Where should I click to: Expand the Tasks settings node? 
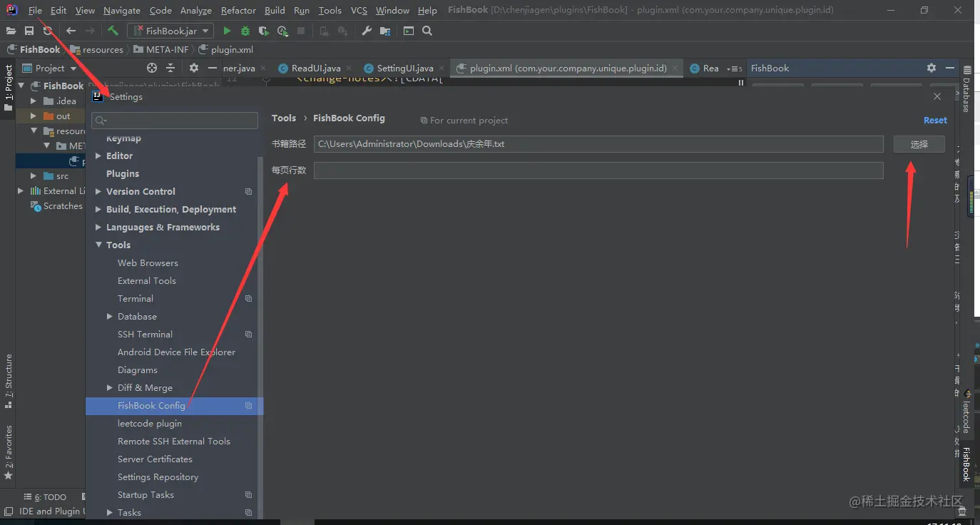click(x=110, y=512)
